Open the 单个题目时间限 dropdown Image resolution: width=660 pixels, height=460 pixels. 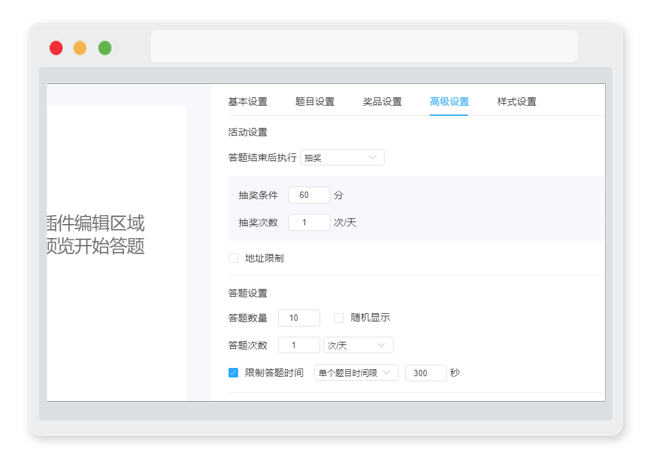click(x=356, y=372)
